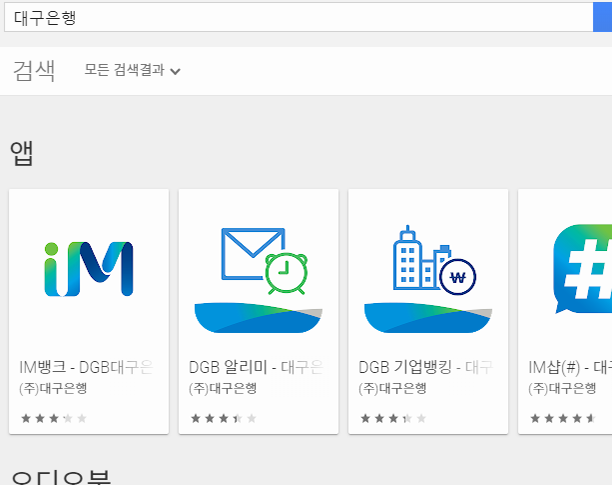Screen dimensions: 612x485
Task: Open developer (주)대구은행 under DGB 기업뱅킹
Action: (393, 388)
